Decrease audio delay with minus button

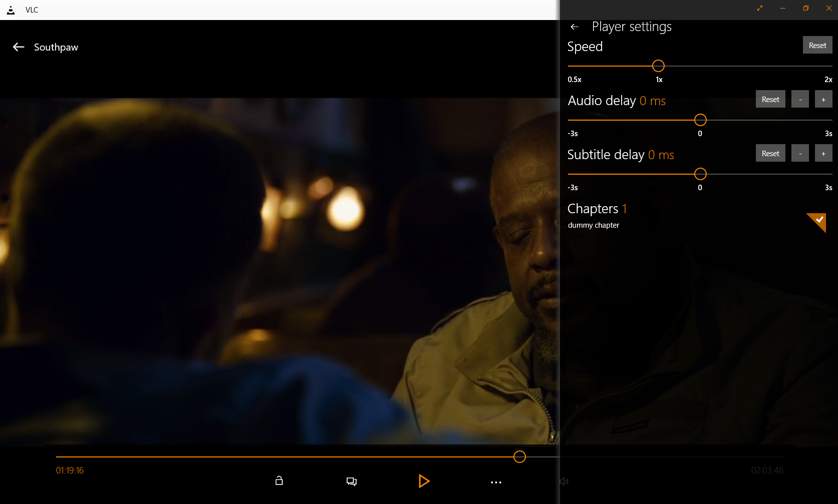(x=800, y=99)
